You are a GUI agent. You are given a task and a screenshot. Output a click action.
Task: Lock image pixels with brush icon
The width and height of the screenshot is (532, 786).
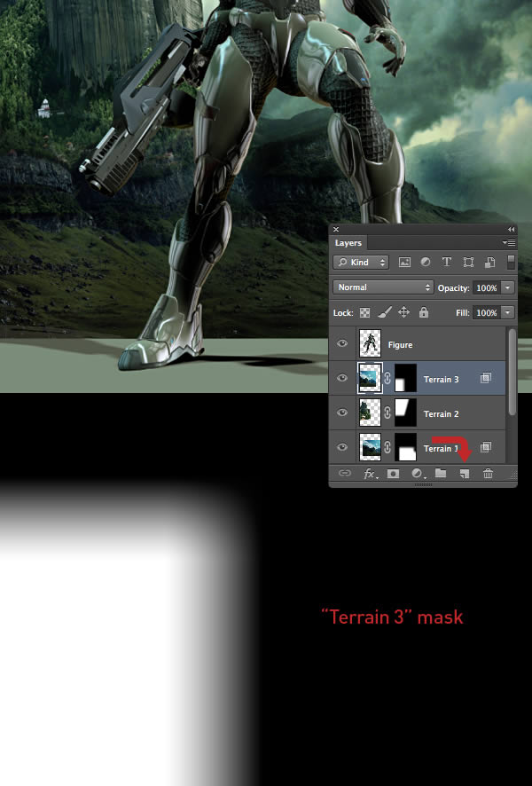tap(384, 312)
